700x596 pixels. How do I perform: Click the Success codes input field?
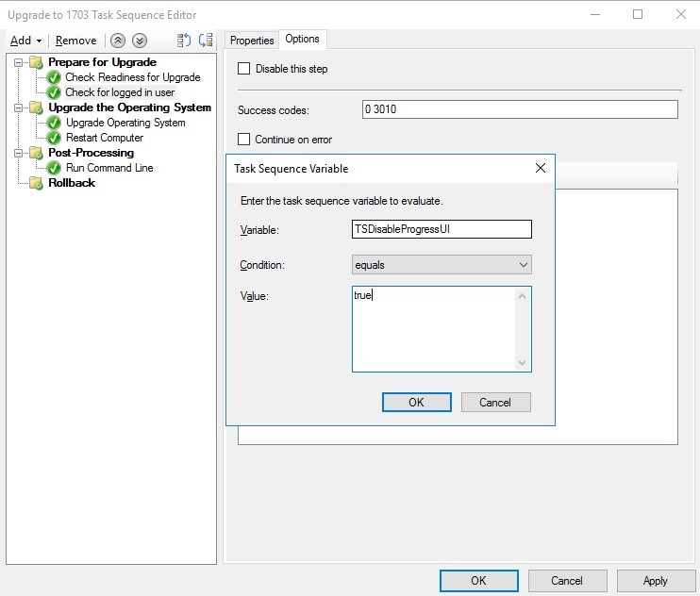click(x=520, y=109)
